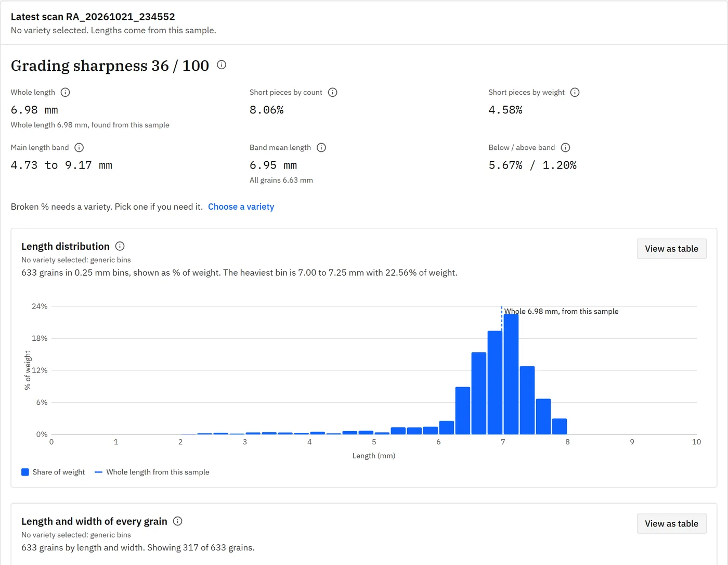Open info tooltip for Short pieces by weight
728x565 pixels.
pos(575,92)
